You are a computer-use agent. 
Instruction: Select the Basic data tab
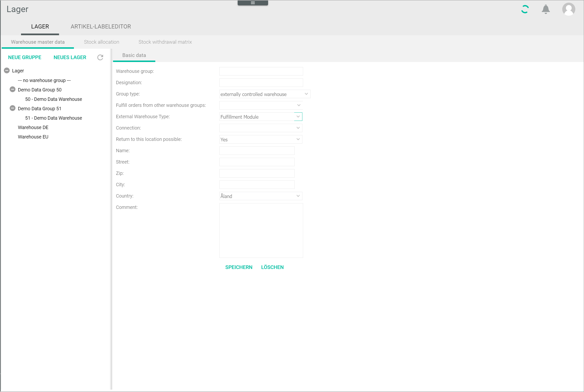click(x=134, y=55)
